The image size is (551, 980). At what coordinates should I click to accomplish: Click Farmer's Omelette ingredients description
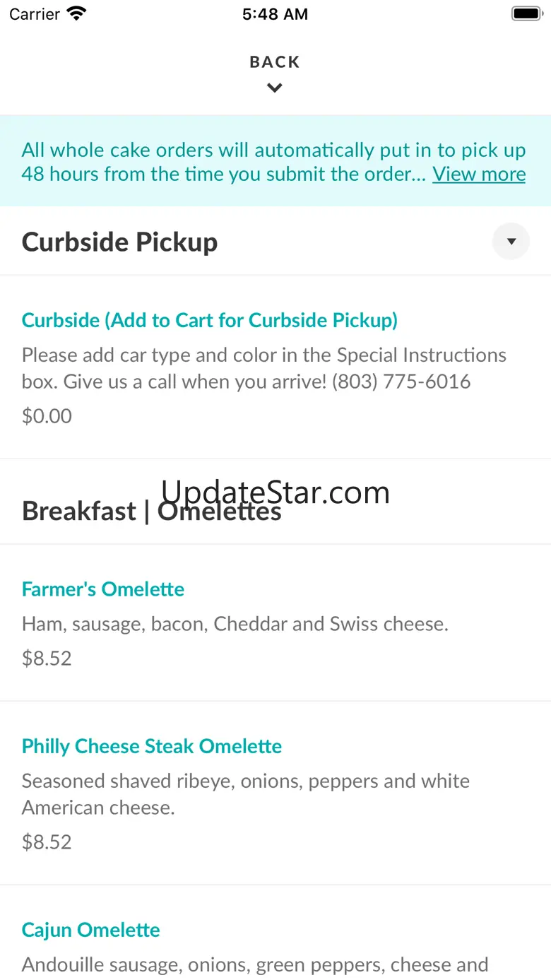(x=235, y=624)
